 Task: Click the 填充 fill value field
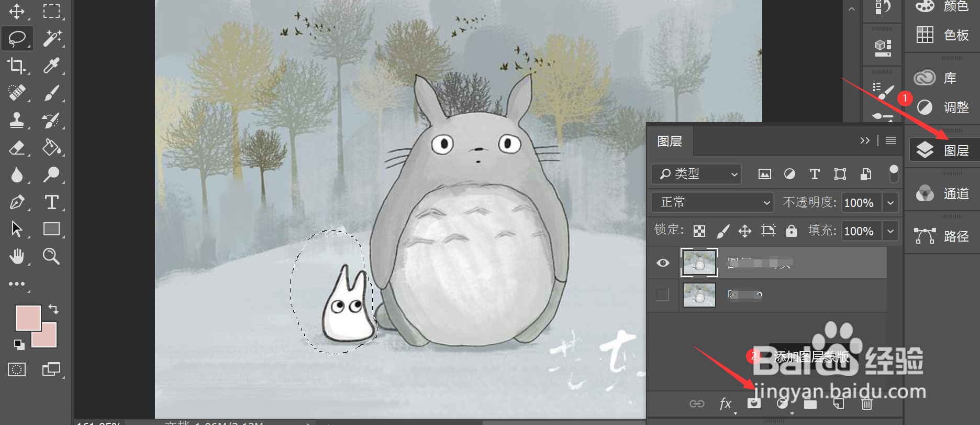point(861,231)
